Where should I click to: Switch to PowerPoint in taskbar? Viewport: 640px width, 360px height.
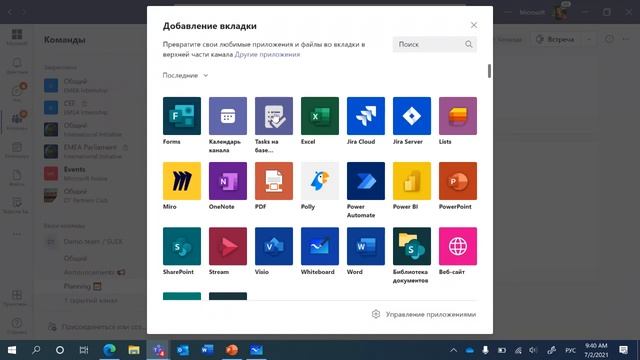[x=231, y=350]
